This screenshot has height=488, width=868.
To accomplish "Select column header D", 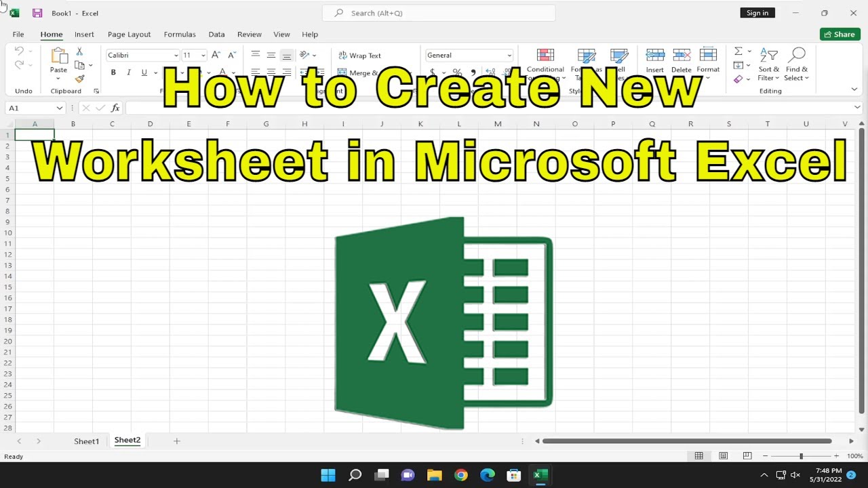I will click(150, 124).
